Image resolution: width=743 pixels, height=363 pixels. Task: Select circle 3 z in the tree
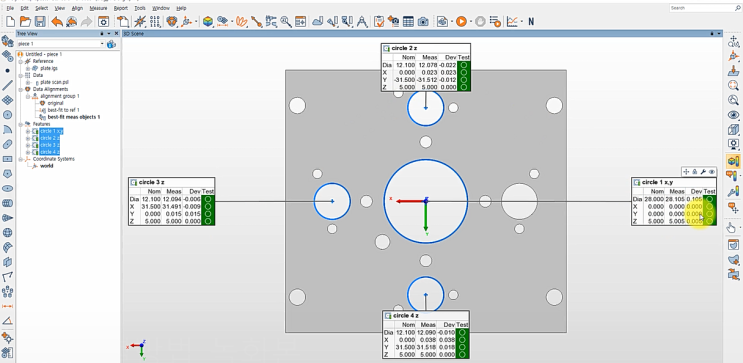pyautogui.click(x=50, y=145)
